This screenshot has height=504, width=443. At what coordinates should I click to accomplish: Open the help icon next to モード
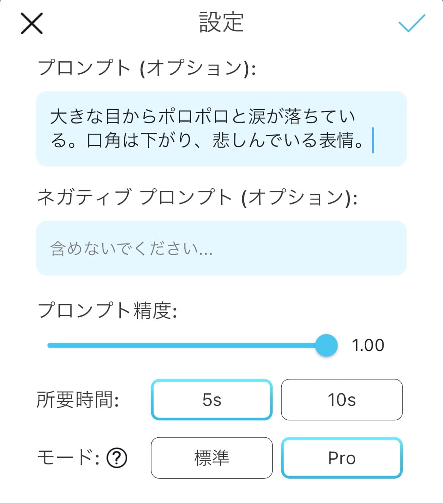coord(117,458)
